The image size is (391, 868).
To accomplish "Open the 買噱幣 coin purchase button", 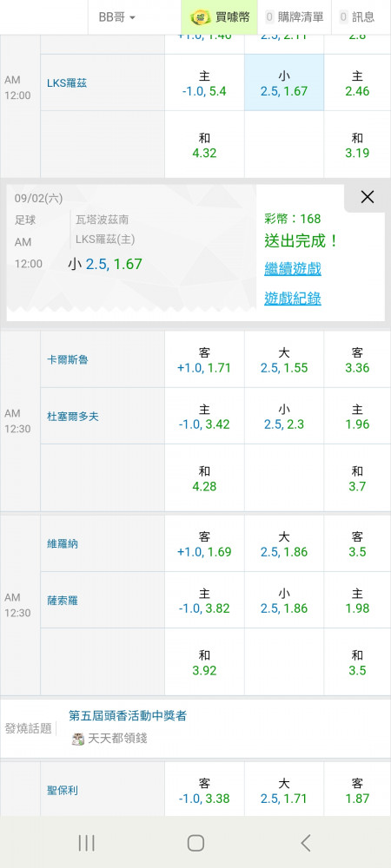I will (219, 17).
